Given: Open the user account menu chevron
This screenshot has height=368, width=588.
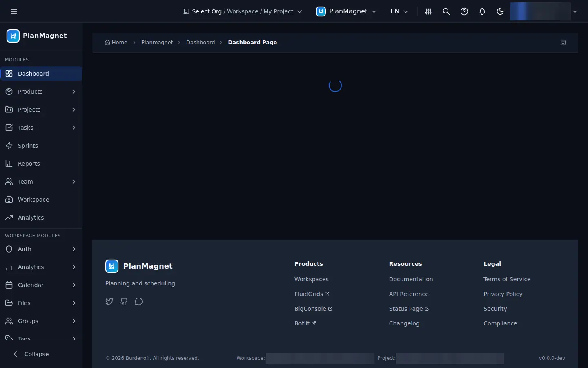Looking at the screenshot, I should click(x=575, y=11).
